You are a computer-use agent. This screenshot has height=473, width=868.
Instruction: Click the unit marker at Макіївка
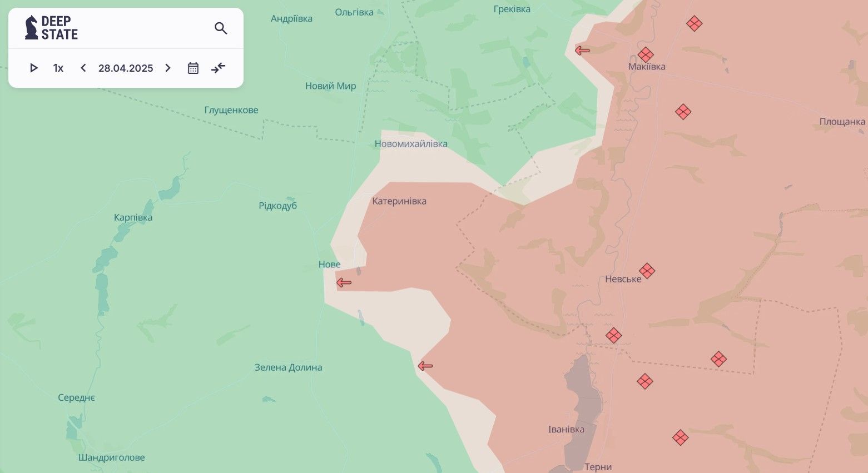[x=645, y=54]
